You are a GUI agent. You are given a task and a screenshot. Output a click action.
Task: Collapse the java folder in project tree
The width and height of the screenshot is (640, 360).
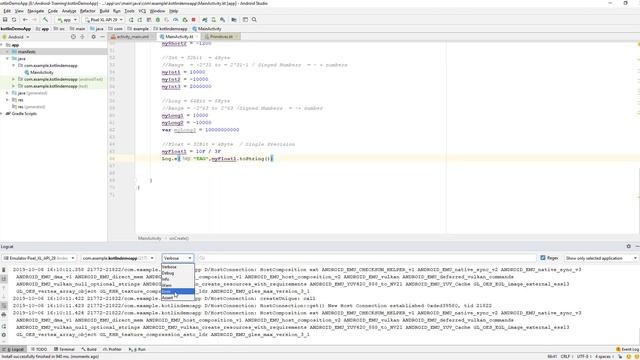[7, 58]
